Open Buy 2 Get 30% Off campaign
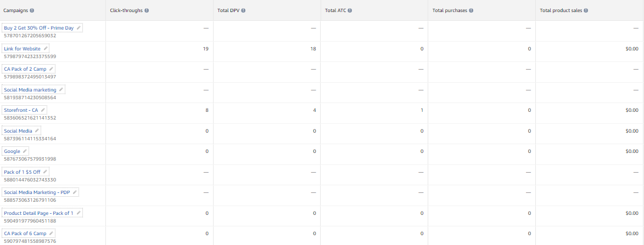Viewport: 644px width, 245px height. coord(38,28)
